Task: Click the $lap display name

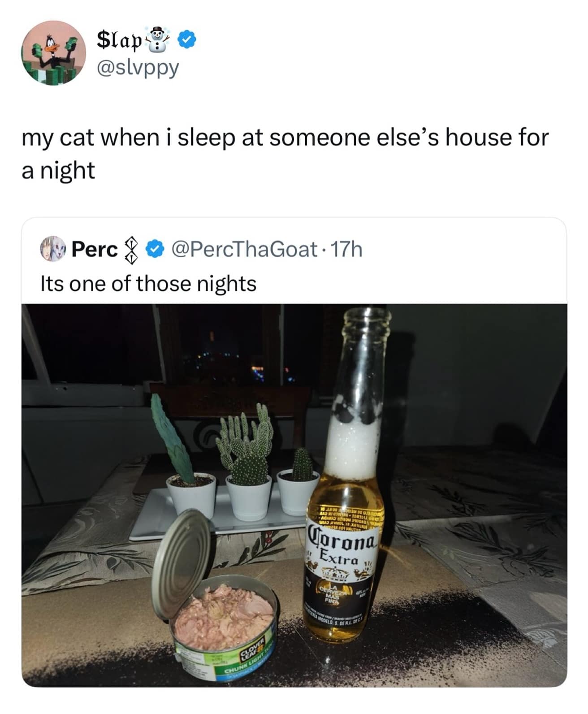Action: coord(119,41)
